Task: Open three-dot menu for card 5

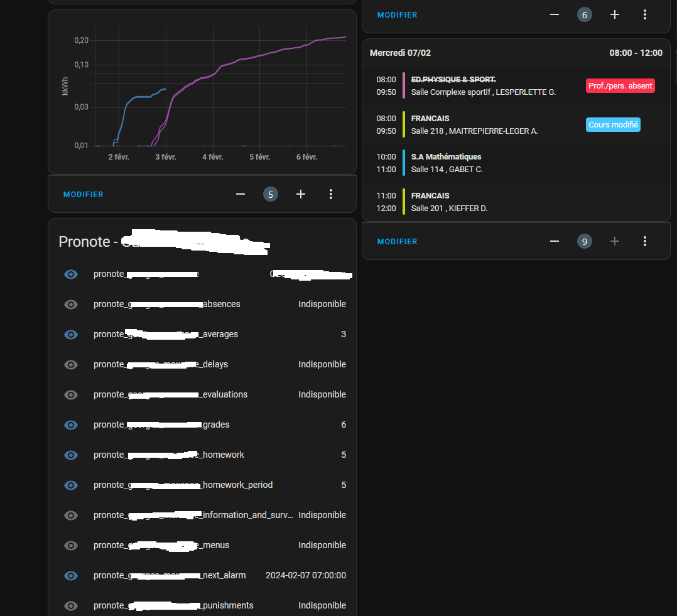Action: 331,194
